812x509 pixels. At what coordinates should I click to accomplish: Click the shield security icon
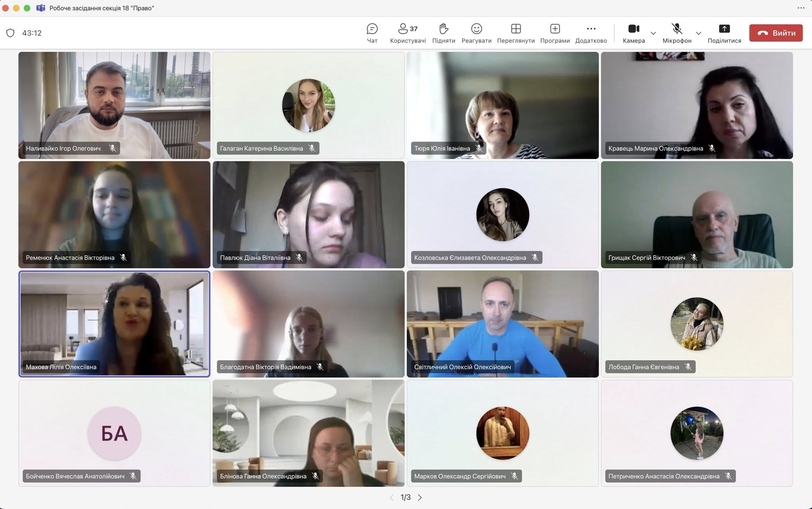click(x=11, y=33)
